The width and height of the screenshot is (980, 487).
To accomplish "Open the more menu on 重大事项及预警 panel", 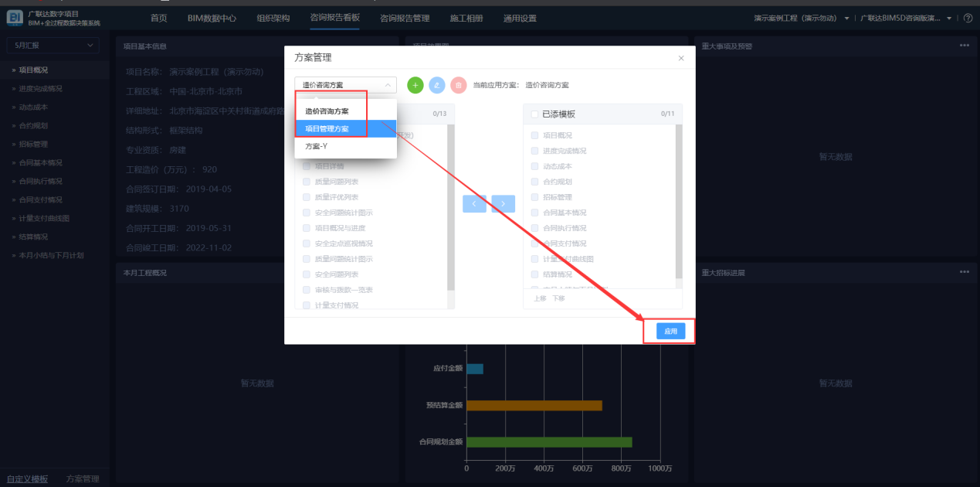I will click(964, 46).
